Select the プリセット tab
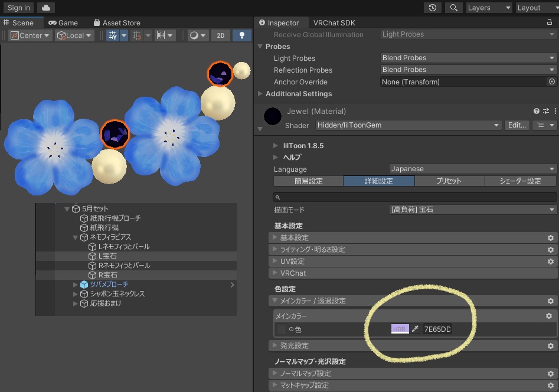The width and height of the screenshot is (559, 392). coord(449,181)
